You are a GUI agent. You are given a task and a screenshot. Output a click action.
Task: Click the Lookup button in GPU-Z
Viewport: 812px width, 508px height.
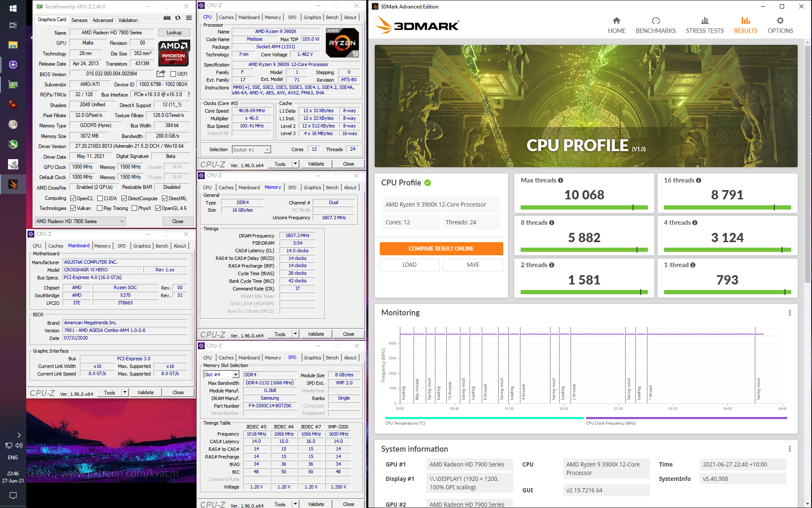click(174, 32)
